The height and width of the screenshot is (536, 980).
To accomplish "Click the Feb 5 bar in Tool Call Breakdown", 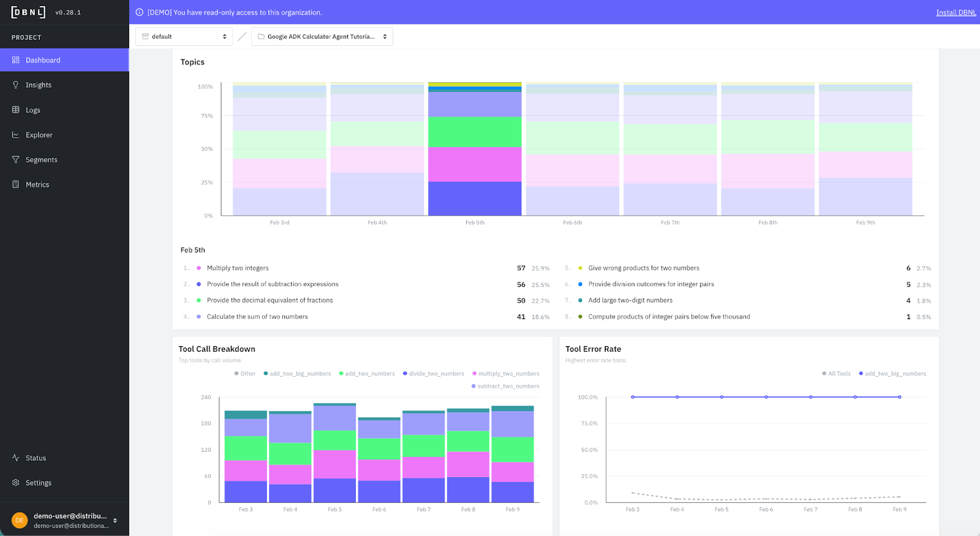I will 334,453.
